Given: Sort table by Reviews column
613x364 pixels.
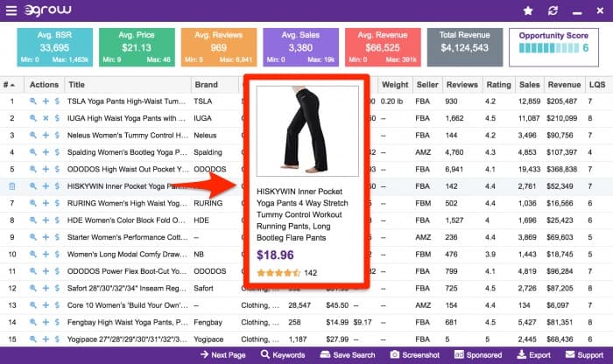Looking at the screenshot, I should tap(462, 85).
